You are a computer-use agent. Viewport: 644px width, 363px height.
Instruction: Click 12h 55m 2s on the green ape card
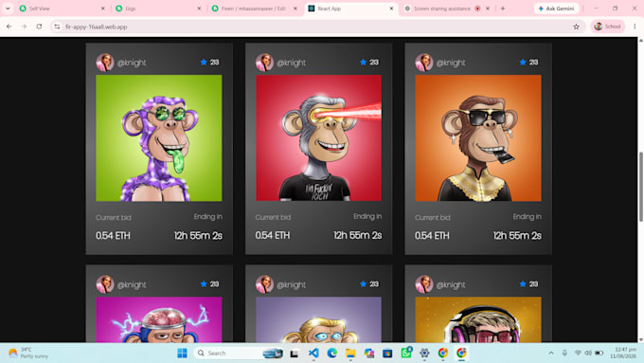pos(198,236)
